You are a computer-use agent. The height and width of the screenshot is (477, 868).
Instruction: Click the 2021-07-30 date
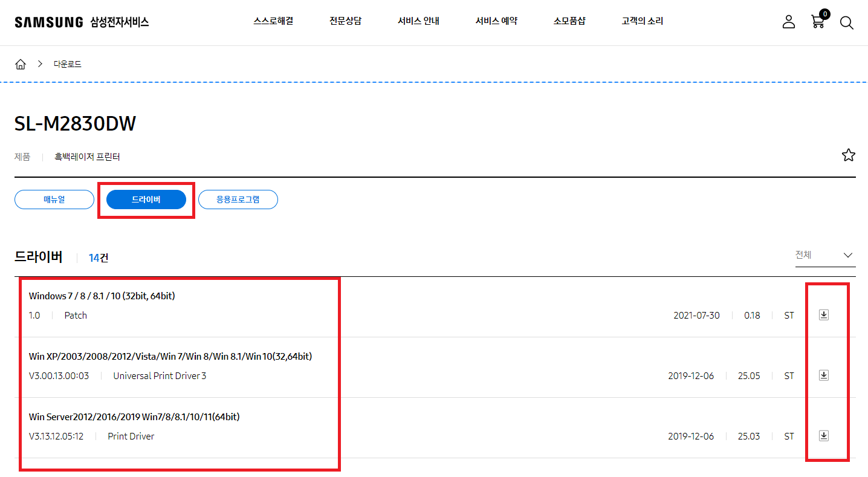(696, 315)
